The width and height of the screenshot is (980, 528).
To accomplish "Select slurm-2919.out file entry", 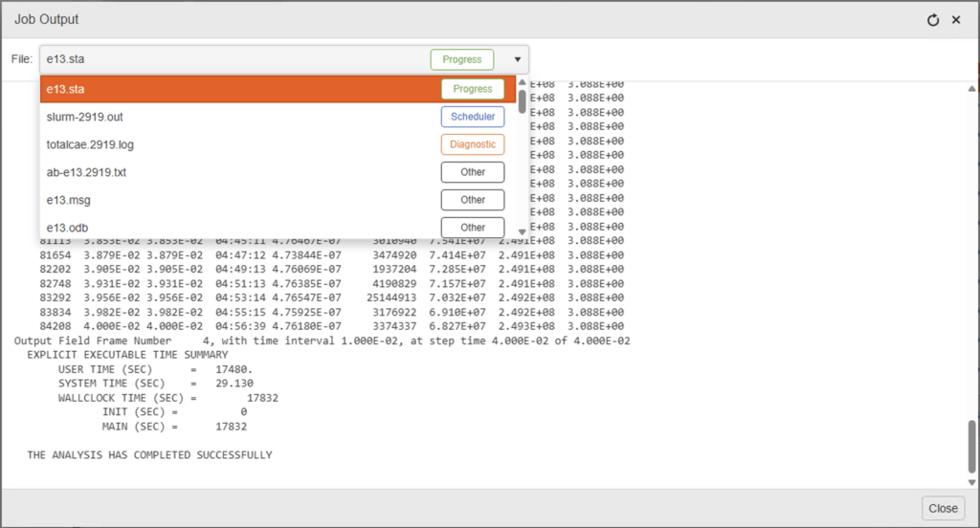I will click(278, 117).
